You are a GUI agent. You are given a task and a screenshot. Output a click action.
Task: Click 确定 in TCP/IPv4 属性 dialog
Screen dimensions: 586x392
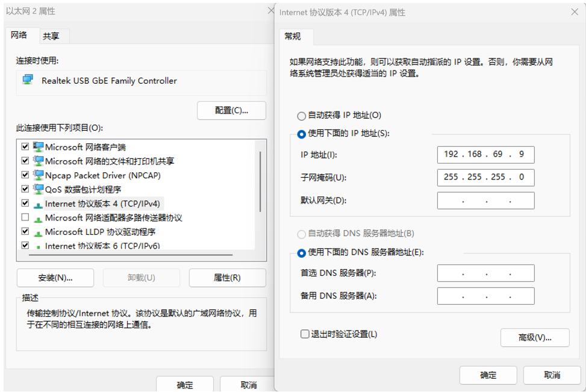(488, 375)
